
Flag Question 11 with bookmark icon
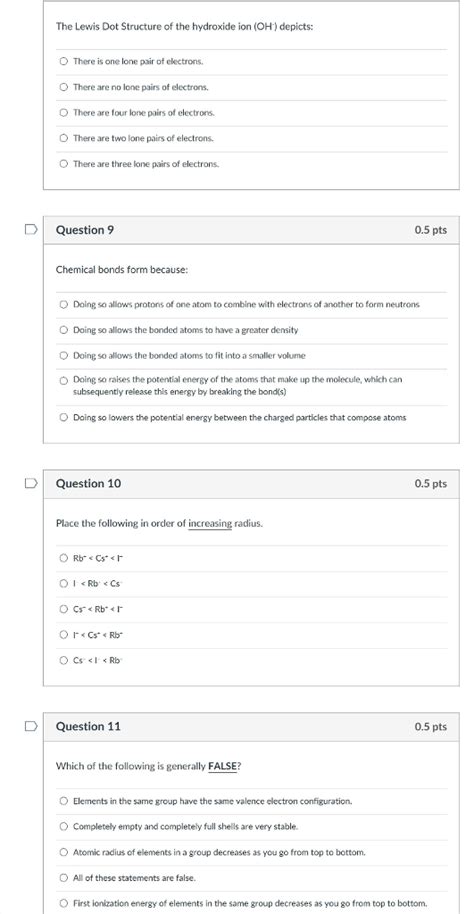point(31,726)
